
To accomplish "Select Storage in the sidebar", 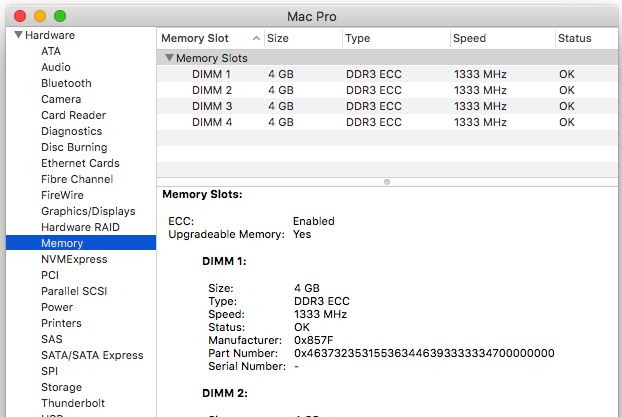I will point(61,387).
